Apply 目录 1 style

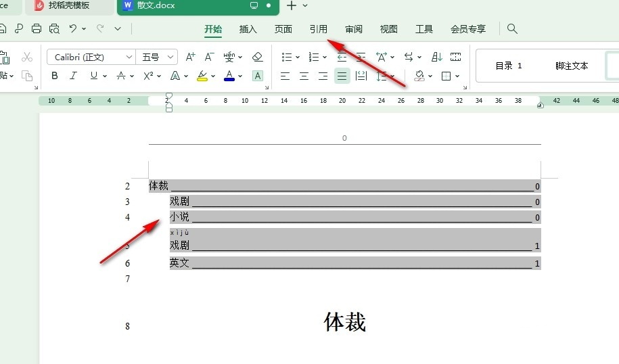coord(509,66)
